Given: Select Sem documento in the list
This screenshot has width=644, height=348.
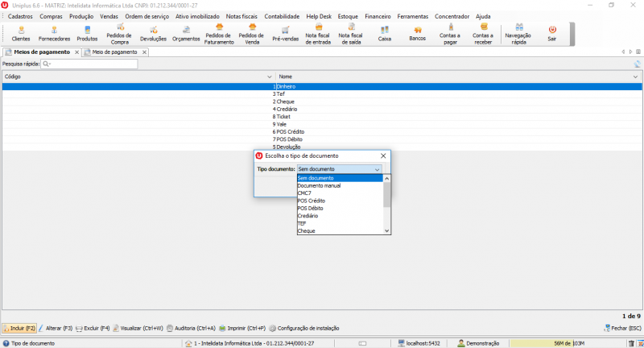Looking at the screenshot, I should [340, 178].
